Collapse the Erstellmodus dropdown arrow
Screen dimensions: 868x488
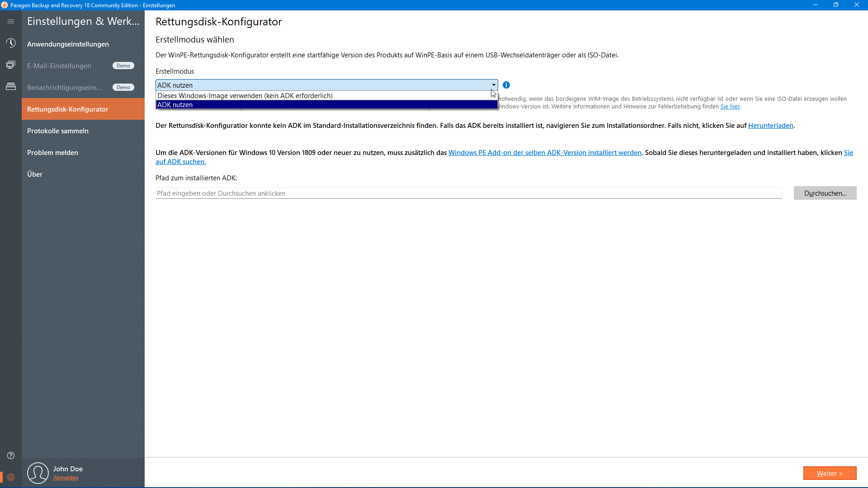[494, 85]
